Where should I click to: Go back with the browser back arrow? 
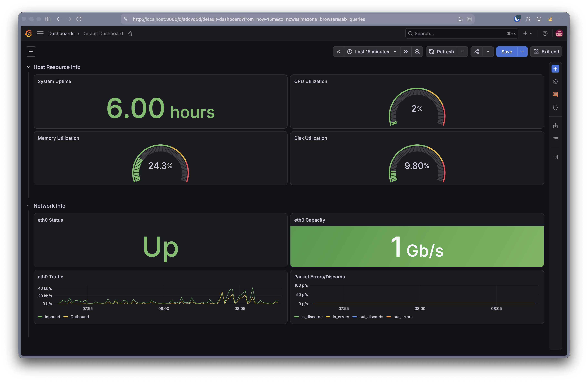tap(59, 19)
